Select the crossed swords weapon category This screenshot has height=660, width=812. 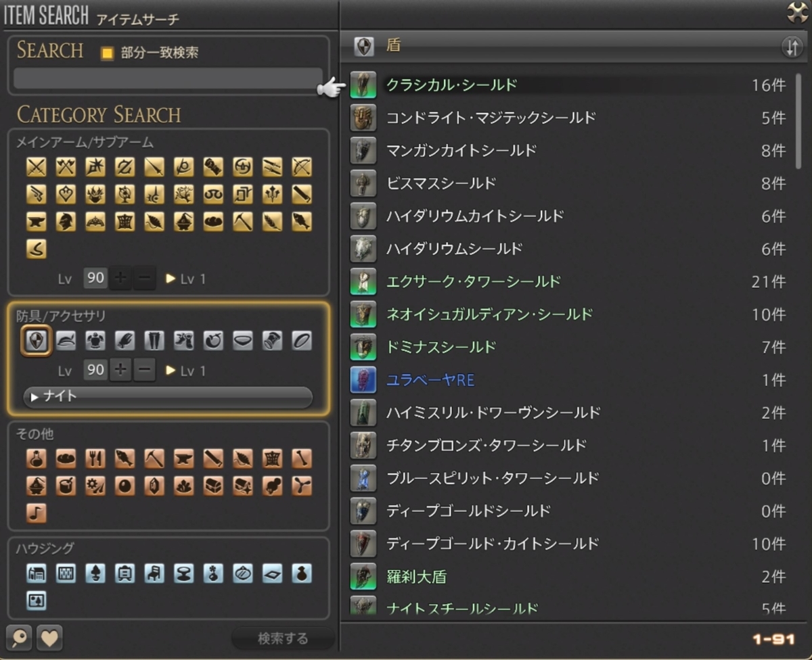click(37, 166)
